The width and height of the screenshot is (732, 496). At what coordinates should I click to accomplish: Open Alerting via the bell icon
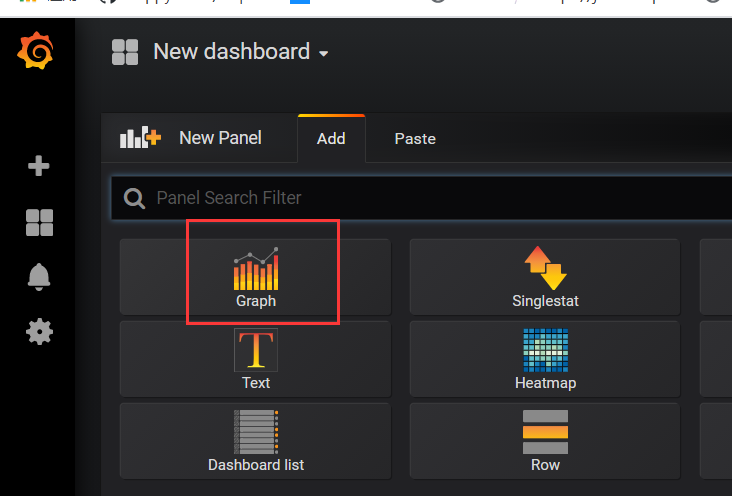point(39,277)
